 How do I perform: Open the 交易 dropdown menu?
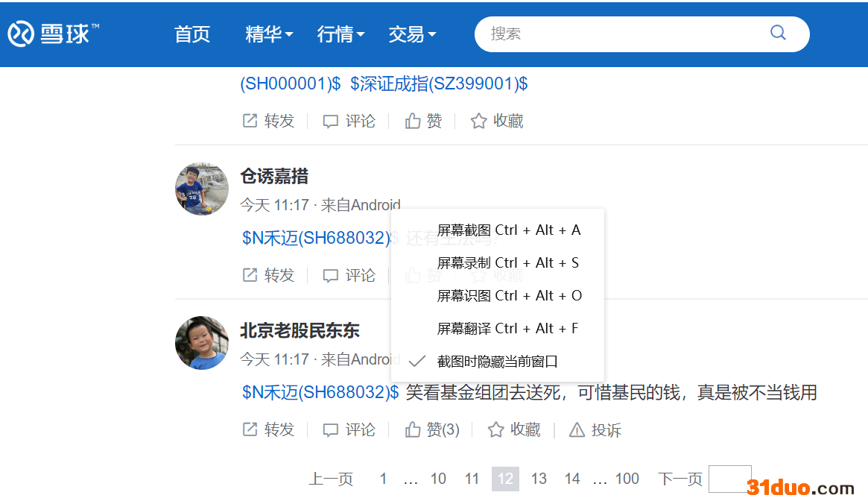[x=412, y=34]
